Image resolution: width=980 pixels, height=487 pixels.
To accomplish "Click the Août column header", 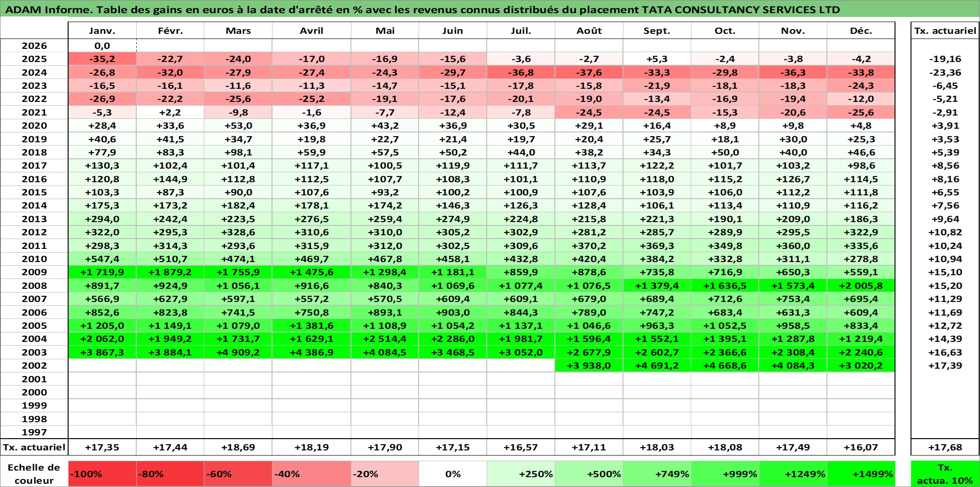I will point(589,31).
